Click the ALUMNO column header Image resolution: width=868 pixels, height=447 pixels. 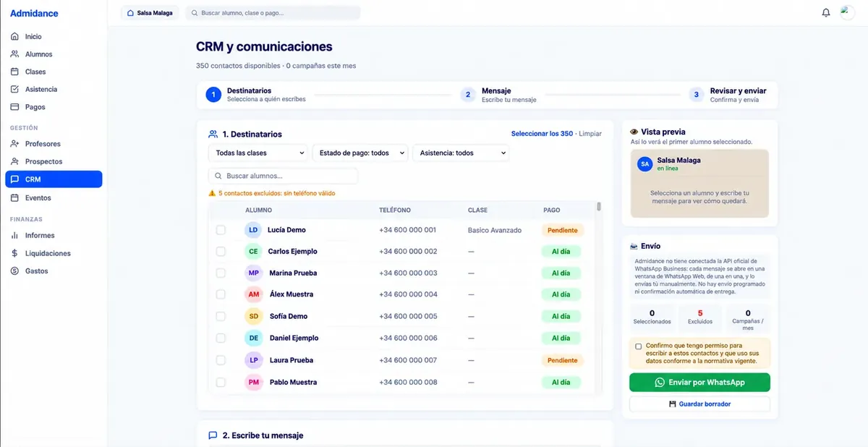(x=258, y=210)
